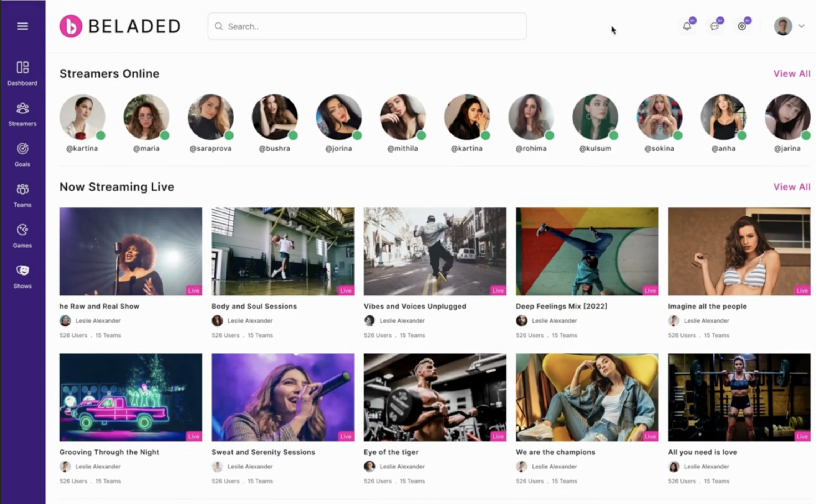816x504 pixels.
Task: View all Streamers Online
Action: pos(791,73)
